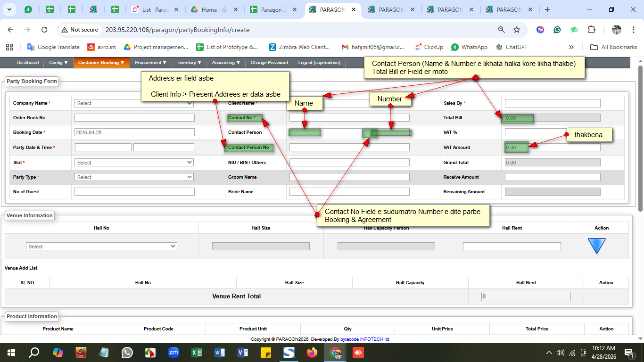Open Zoom from the taskbar
Image resolution: width=644 pixels, height=362 pixels.
pyautogui.click(x=173, y=353)
